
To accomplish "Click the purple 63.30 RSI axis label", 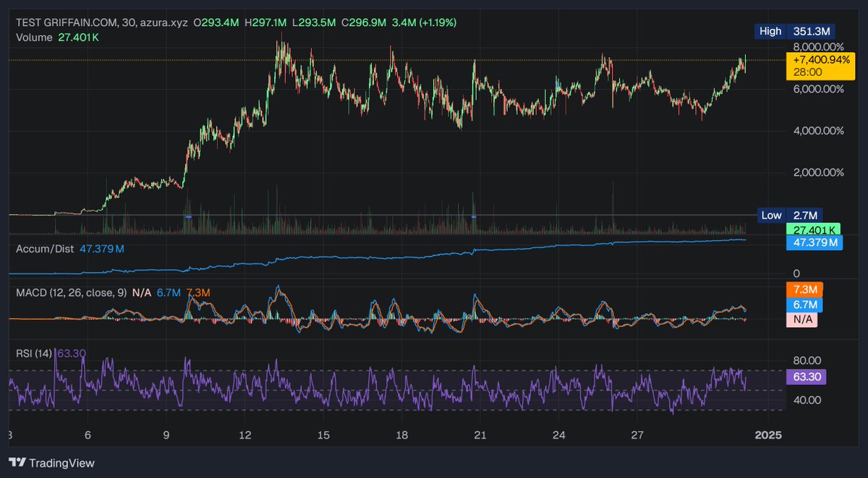I will [806, 377].
